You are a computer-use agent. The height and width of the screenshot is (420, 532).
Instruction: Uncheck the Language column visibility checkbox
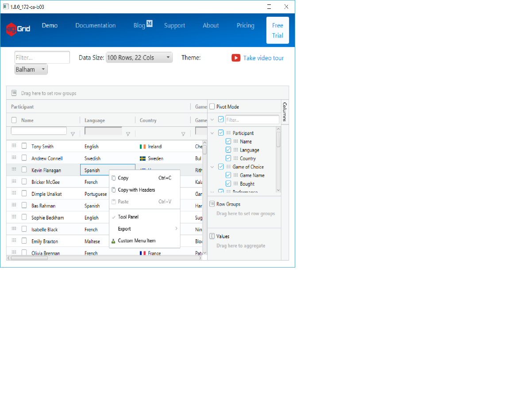pyautogui.click(x=228, y=150)
